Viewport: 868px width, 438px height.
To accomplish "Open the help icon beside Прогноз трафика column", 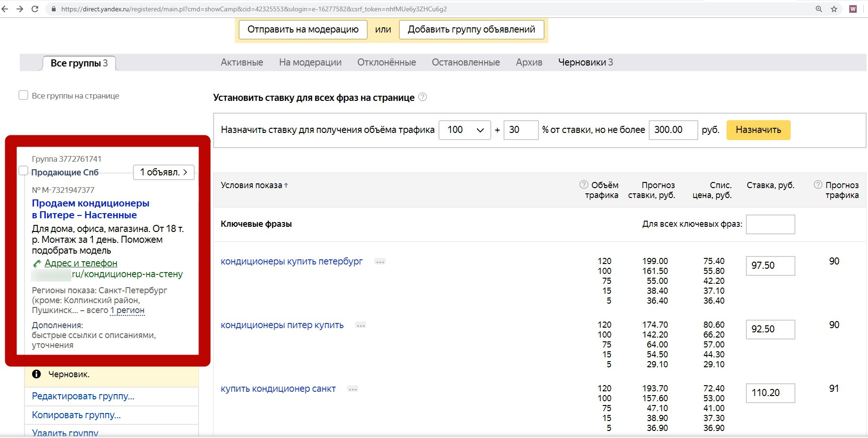I will (x=818, y=185).
